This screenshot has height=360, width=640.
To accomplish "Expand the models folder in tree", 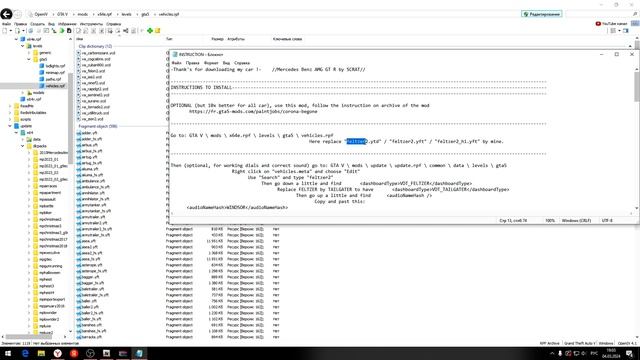I will (23, 93).
